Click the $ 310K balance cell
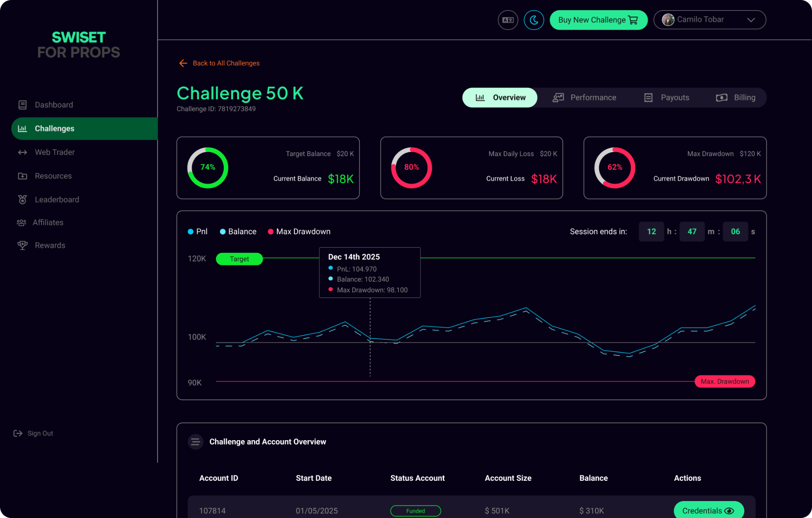812x518 pixels. (592, 511)
